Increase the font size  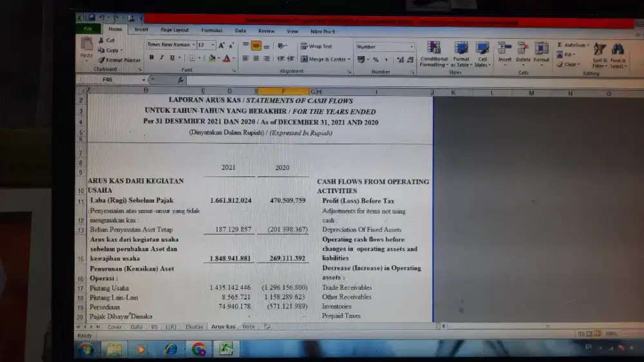pos(222,45)
